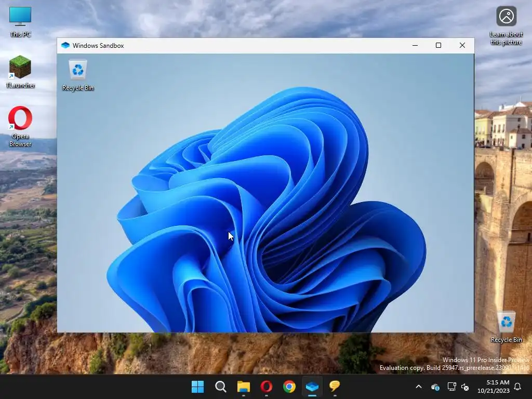The height and width of the screenshot is (399, 532).
Task: Open the notifications bell
Action: 518,387
